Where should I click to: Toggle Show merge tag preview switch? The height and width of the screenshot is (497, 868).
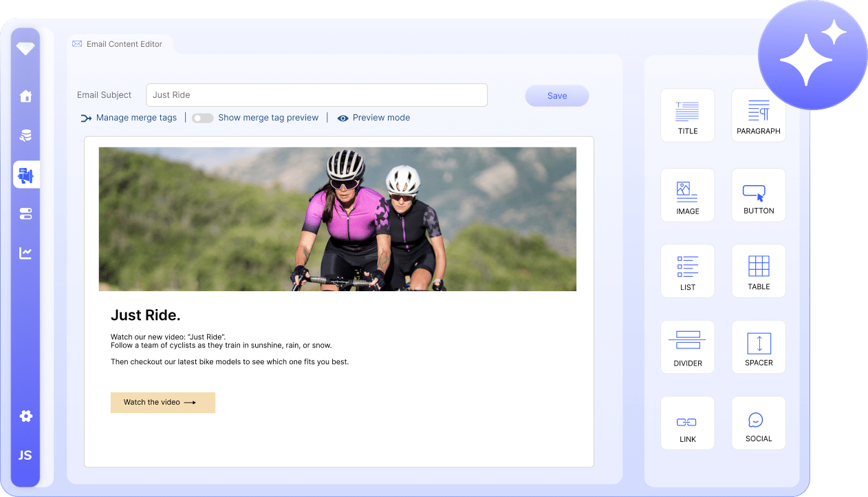pyautogui.click(x=202, y=118)
